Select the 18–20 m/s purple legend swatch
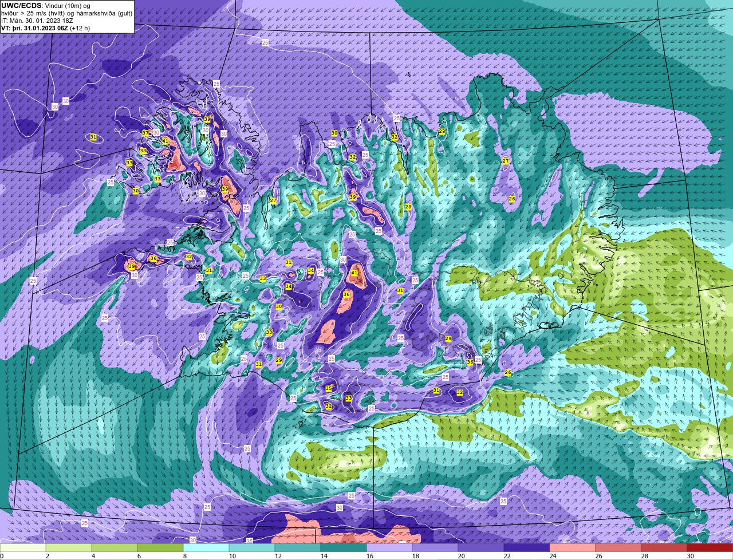Screen dimensions: 733x560 435,548
